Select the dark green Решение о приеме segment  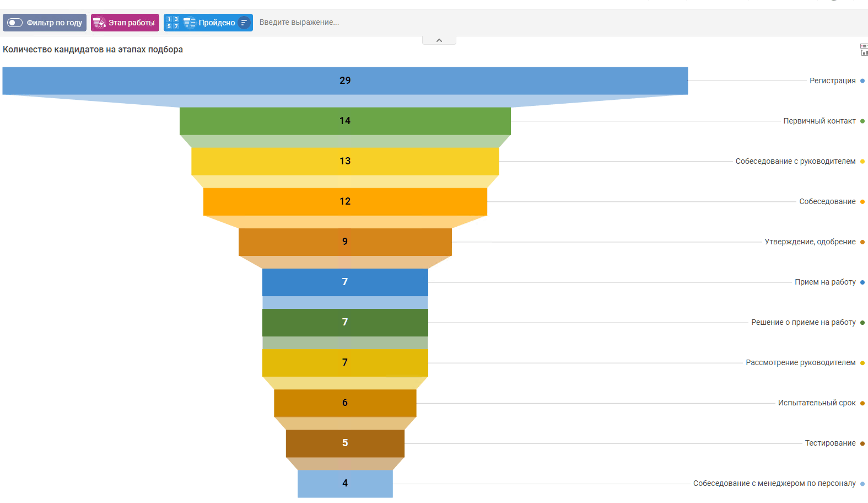click(345, 322)
